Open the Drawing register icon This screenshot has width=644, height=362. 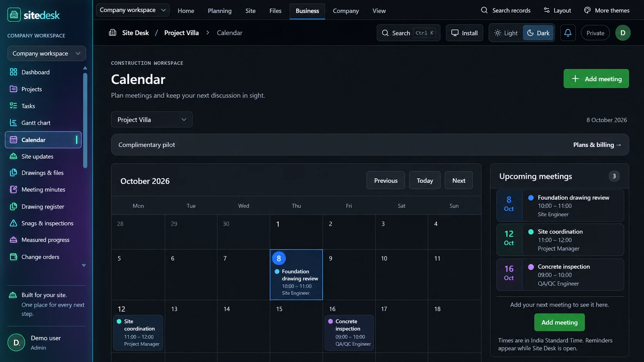13,207
